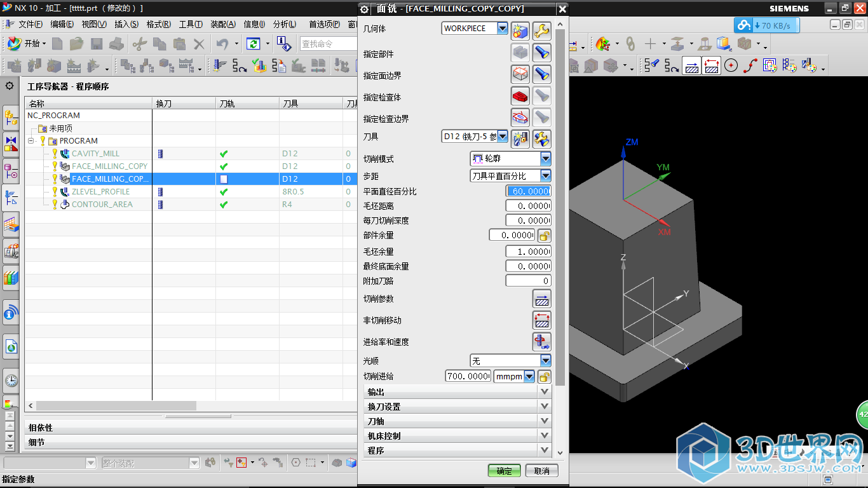Click the verify tool path toolbar icon
868x488 pixels.
[x=259, y=65]
